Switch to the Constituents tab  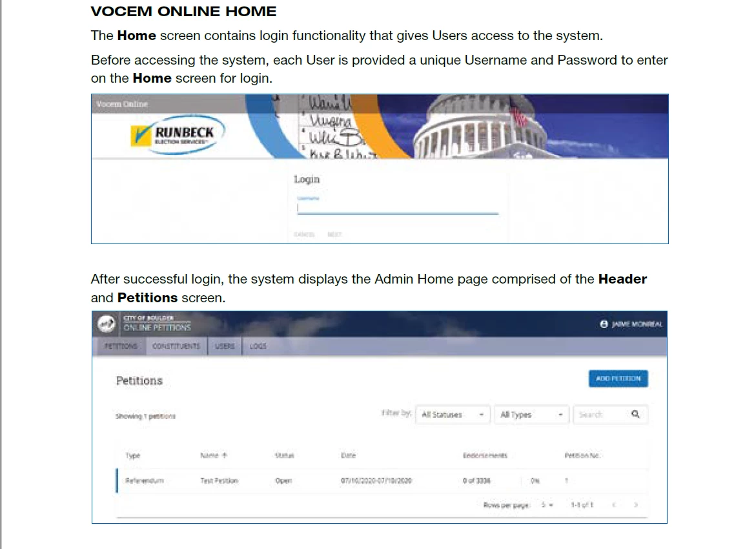[176, 346]
